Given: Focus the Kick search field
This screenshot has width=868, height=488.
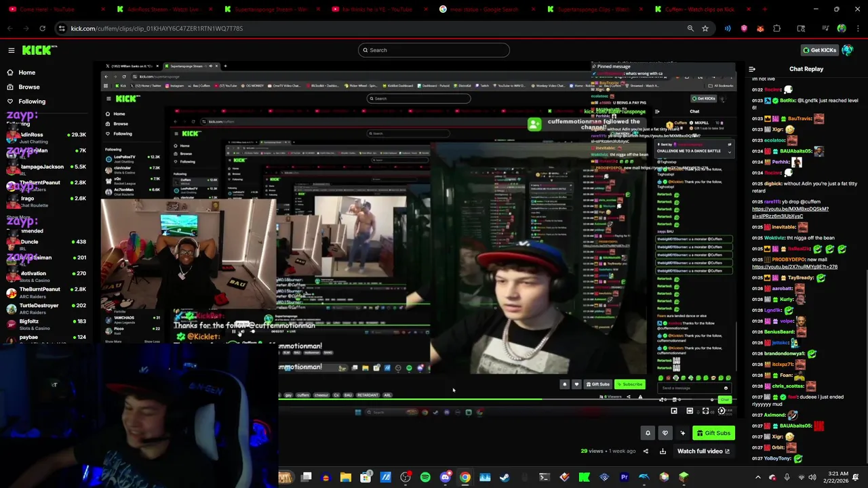Looking at the screenshot, I should click(434, 50).
